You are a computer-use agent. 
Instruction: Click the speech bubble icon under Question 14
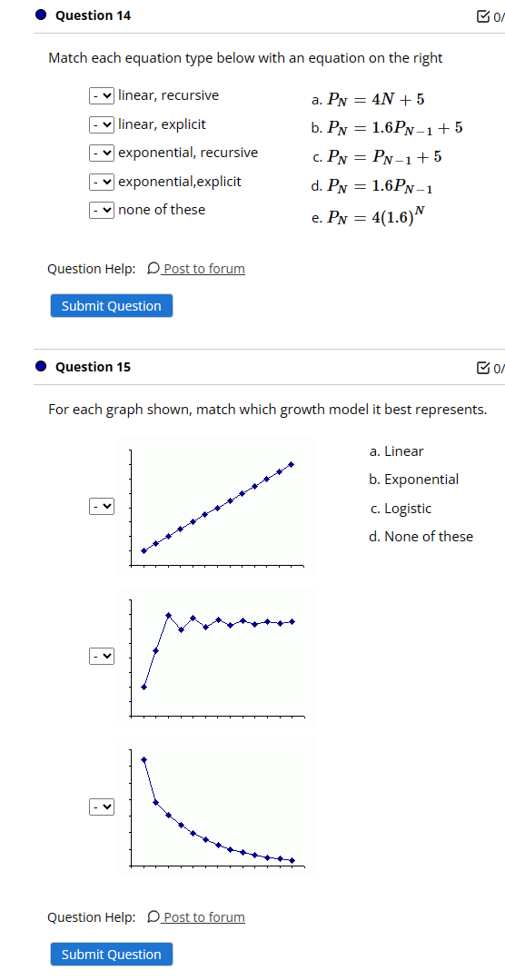coord(153,269)
